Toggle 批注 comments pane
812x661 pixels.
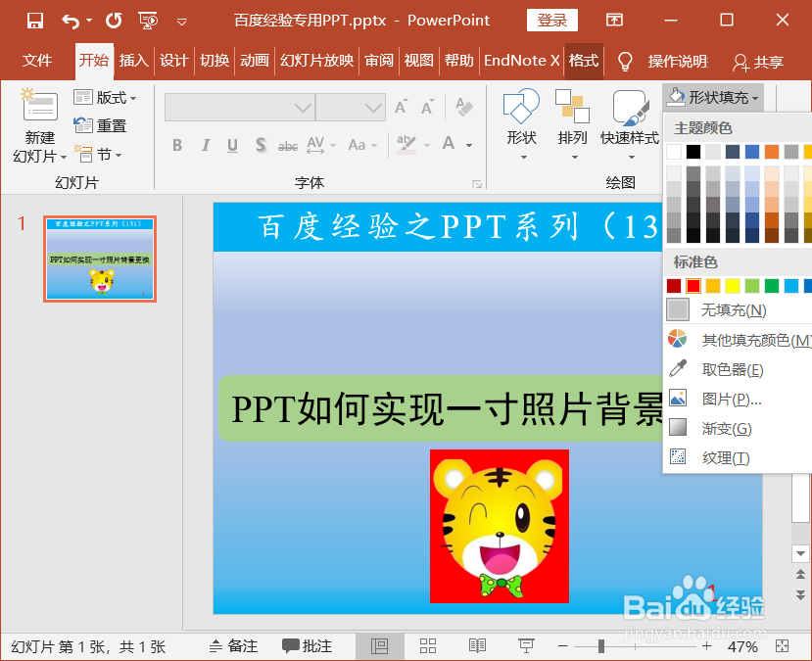tap(308, 646)
